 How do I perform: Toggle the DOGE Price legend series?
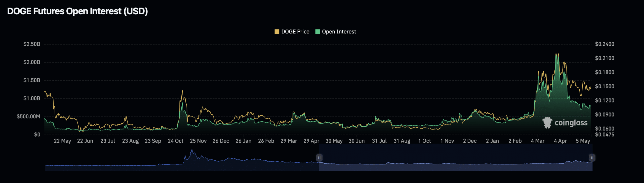(292, 32)
